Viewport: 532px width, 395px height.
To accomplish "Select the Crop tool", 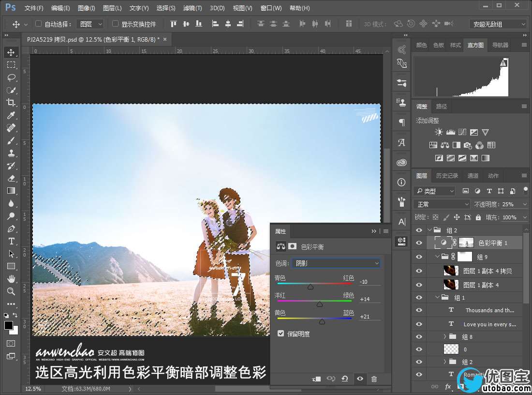I will pyautogui.click(x=11, y=103).
